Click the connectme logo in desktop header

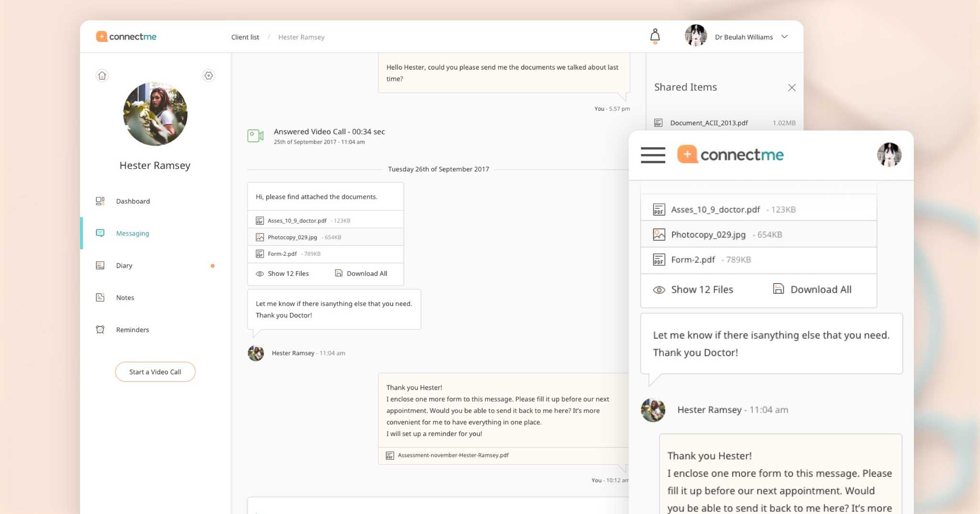click(x=126, y=37)
